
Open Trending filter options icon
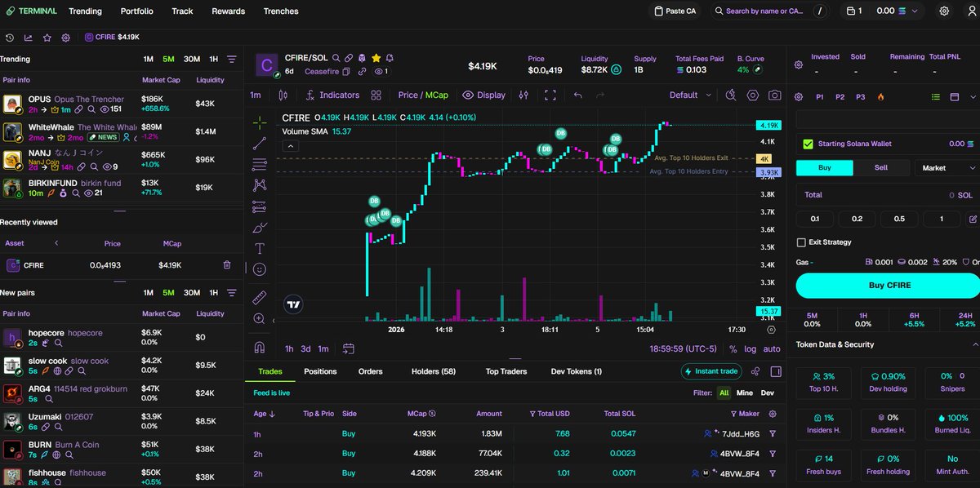[x=232, y=60]
